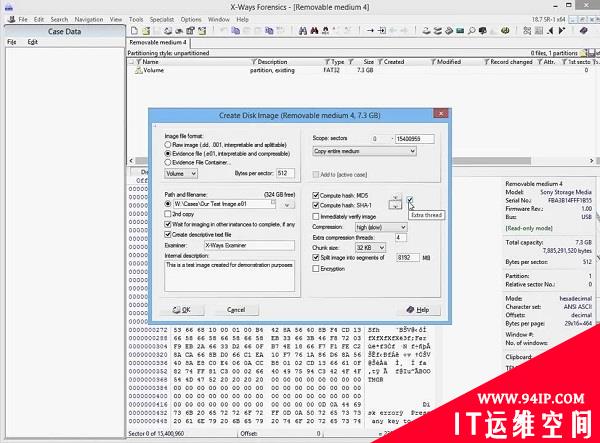Click Cancel in the Create Disk Image dialog
The height and width of the screenshot is (443, 600).
pyautogui.click(x=236, y=310)
